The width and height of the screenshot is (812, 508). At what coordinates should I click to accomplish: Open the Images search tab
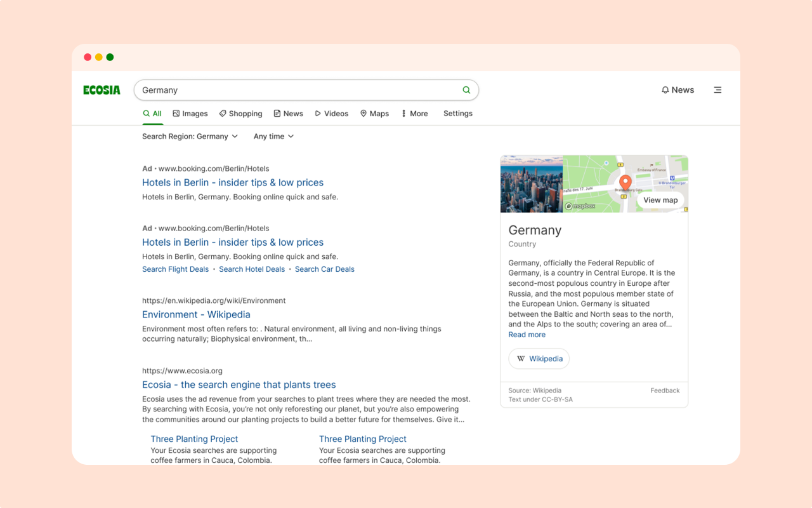coord(190,114)
